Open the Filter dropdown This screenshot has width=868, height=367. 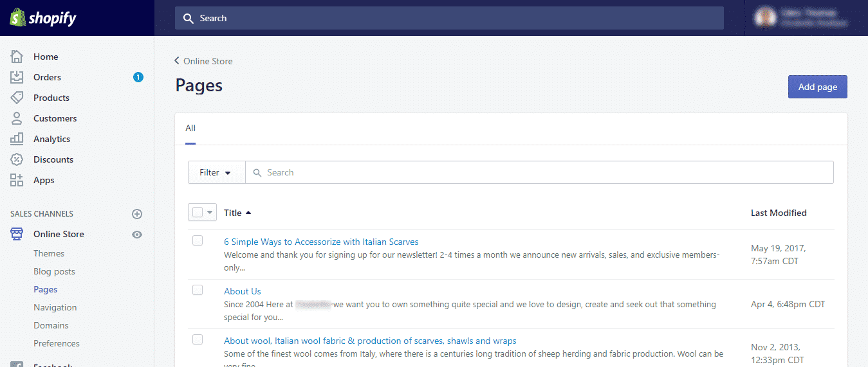[x=216, y=172]
